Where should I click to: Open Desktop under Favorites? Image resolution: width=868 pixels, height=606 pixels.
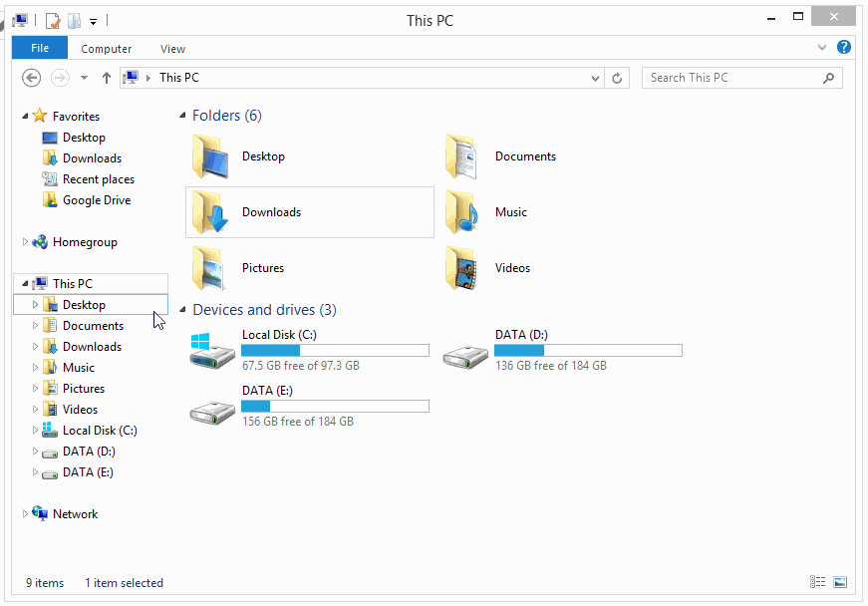pos(84,138)
